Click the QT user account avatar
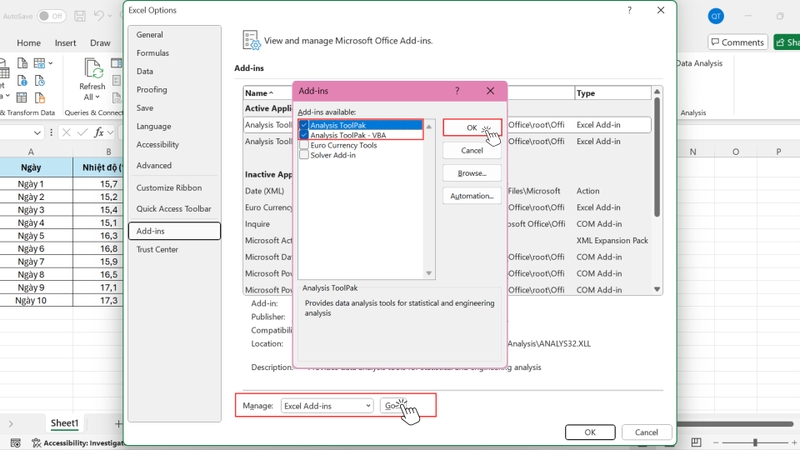Image resolution: width=800 pixels, height=450 pixels. pos(716,16)
